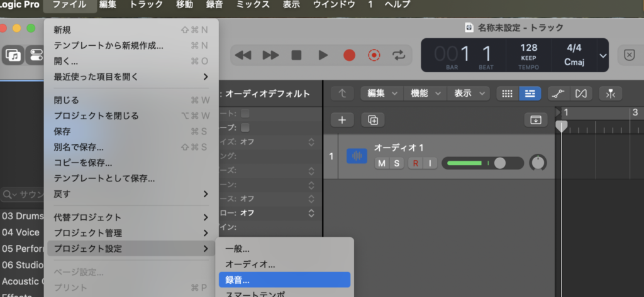
Task: Choose テンプレートから新規作成...
Action: click(x=131, y=46)
